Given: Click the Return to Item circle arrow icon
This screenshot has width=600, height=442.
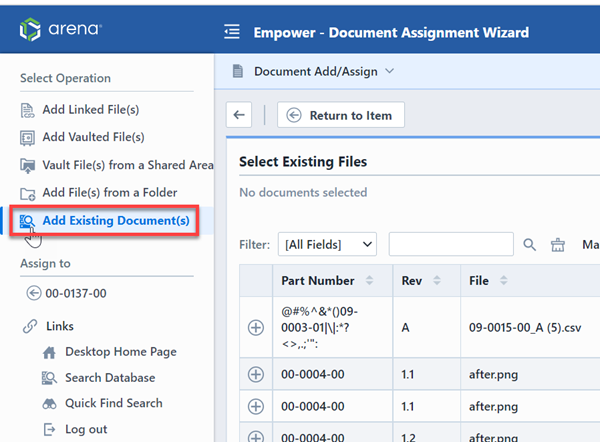Looking at the screenshot, I should tap(294, 115).
